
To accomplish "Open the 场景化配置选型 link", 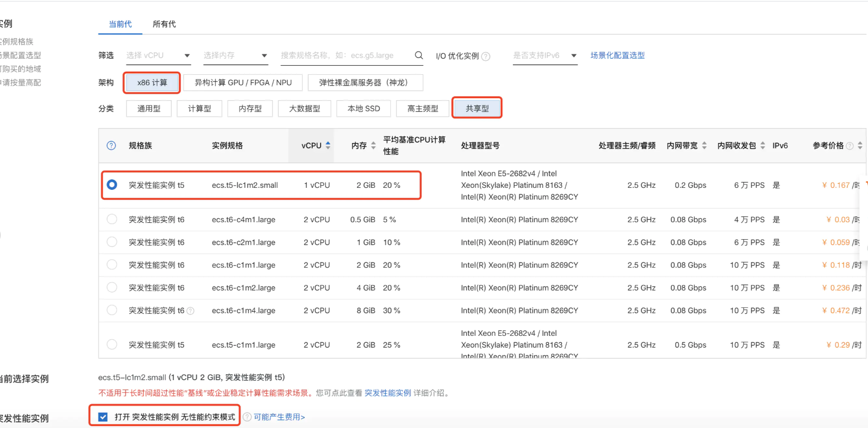I will coord(618,55).
